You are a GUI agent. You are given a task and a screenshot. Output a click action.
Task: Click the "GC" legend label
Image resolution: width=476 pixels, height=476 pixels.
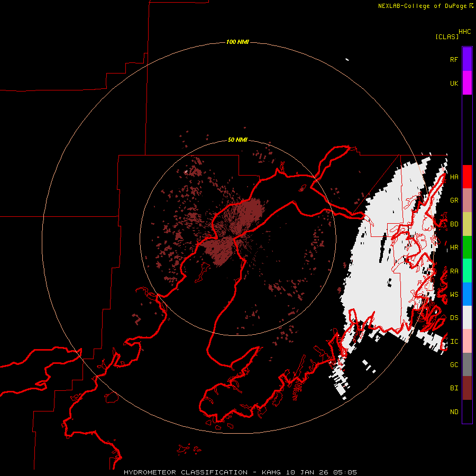click(454, 365)
